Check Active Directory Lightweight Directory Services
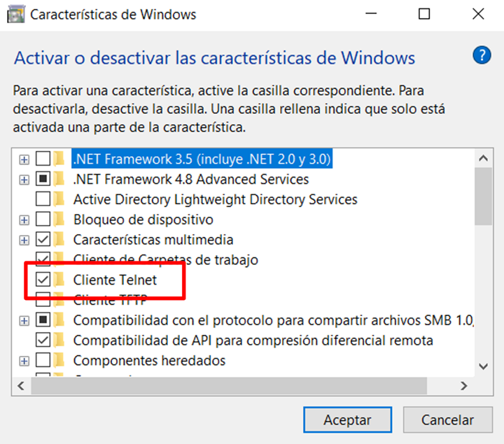Image resolution: width=504 pixels, height=444 pixels. point(43,199)
